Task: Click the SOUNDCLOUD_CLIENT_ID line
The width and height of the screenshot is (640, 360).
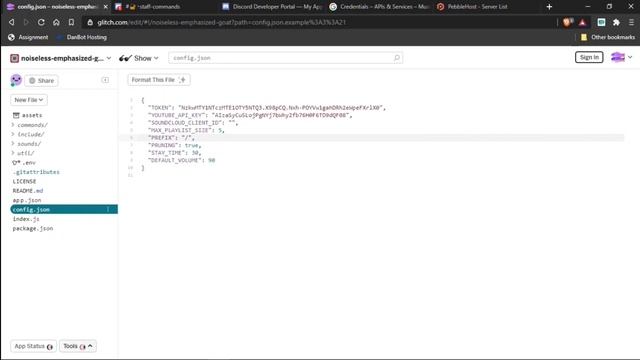Action: click(193, 123)
